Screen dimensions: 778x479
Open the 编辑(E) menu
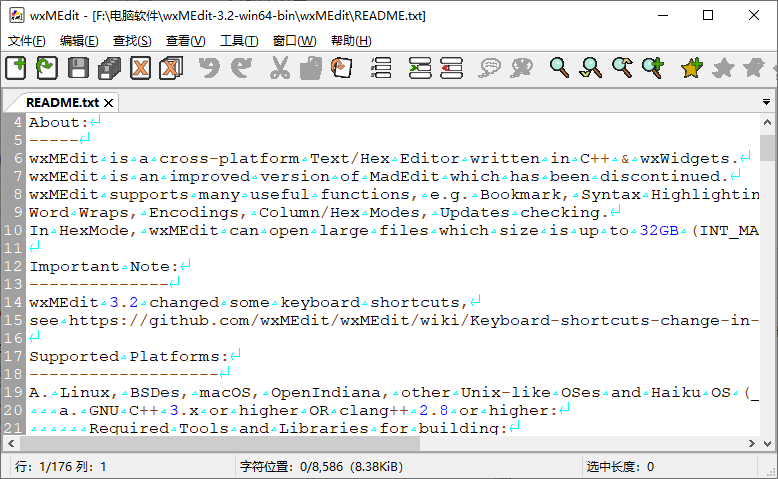click(x=79, y=41)
